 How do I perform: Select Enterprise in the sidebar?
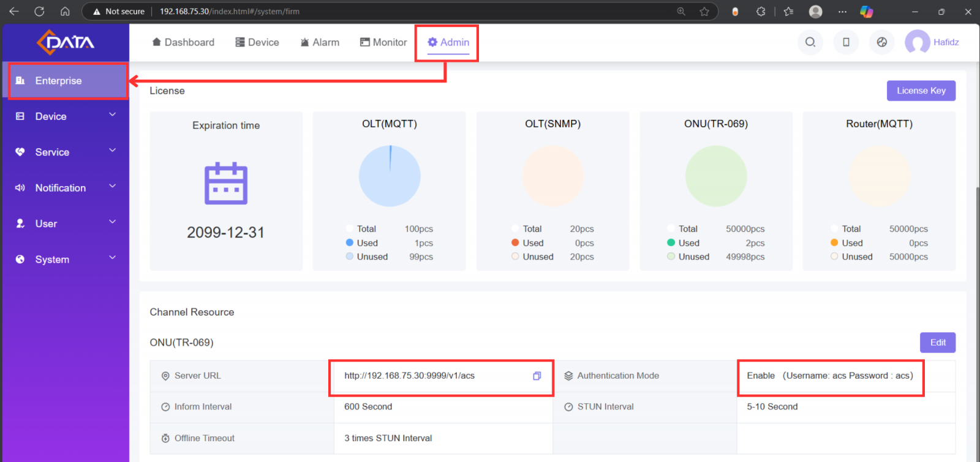(x=66, y=81)
